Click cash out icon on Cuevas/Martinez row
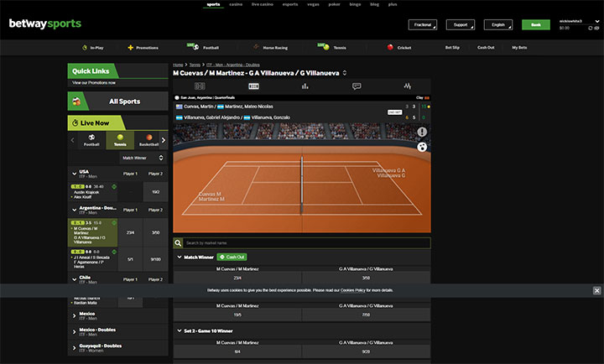 point(114,222)
